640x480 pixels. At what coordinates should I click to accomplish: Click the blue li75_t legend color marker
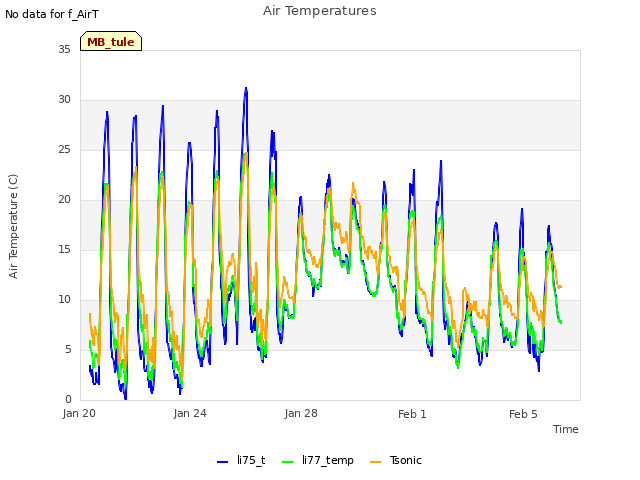tap(222, 462)
